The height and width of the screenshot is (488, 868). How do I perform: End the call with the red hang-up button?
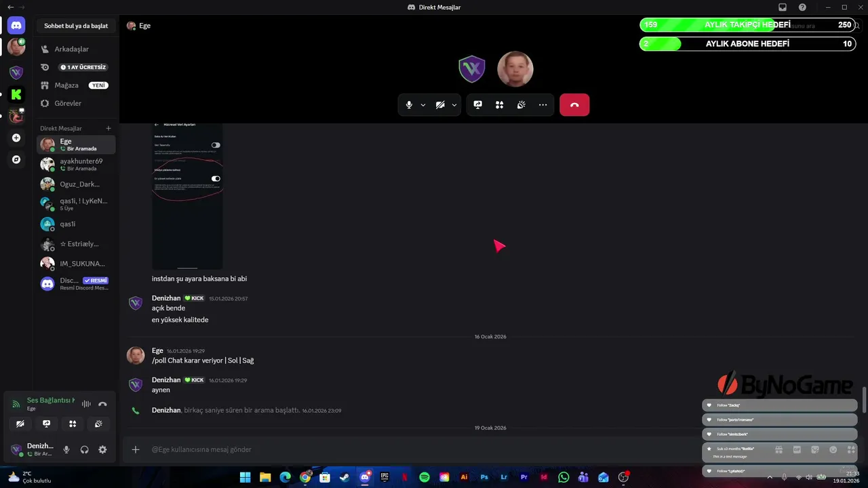(x=574, y=105)
